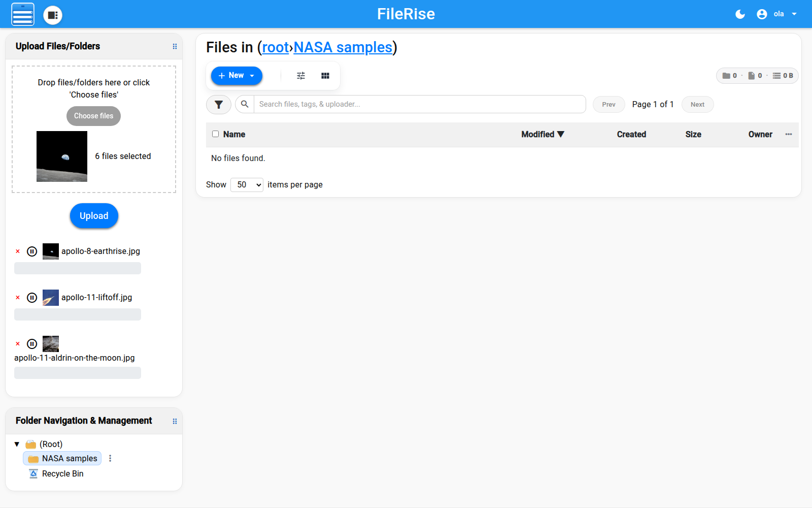Open the filter funnel button

click(x=219, y=105)
